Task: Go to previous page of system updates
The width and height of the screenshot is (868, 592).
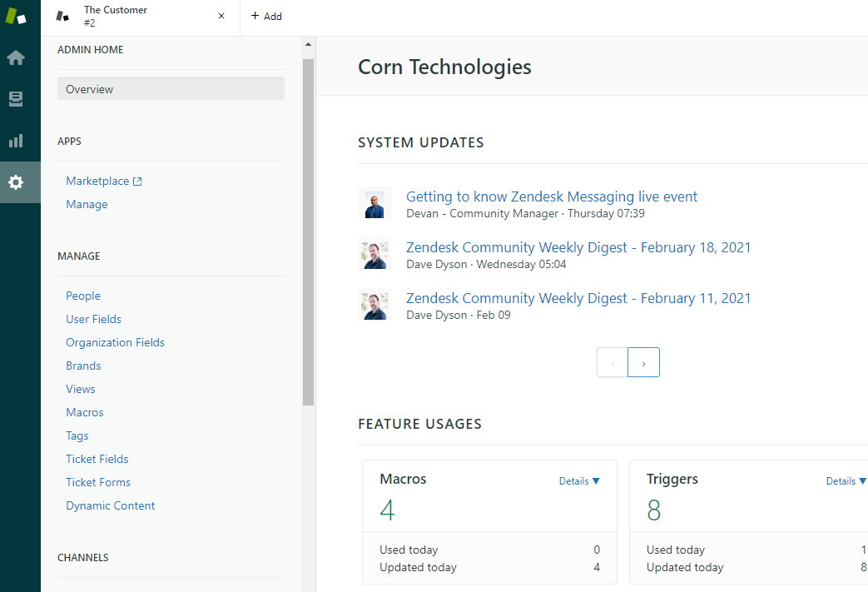Action: click(613, 363)
